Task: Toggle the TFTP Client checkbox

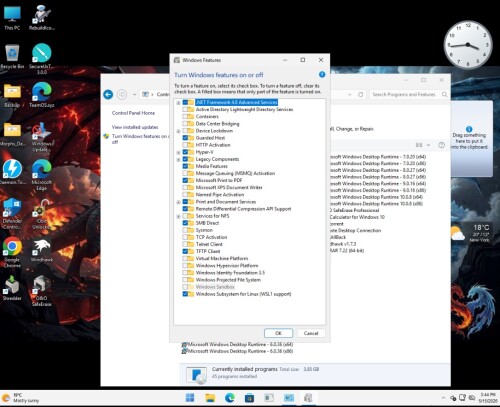Action: pos(185,251)
